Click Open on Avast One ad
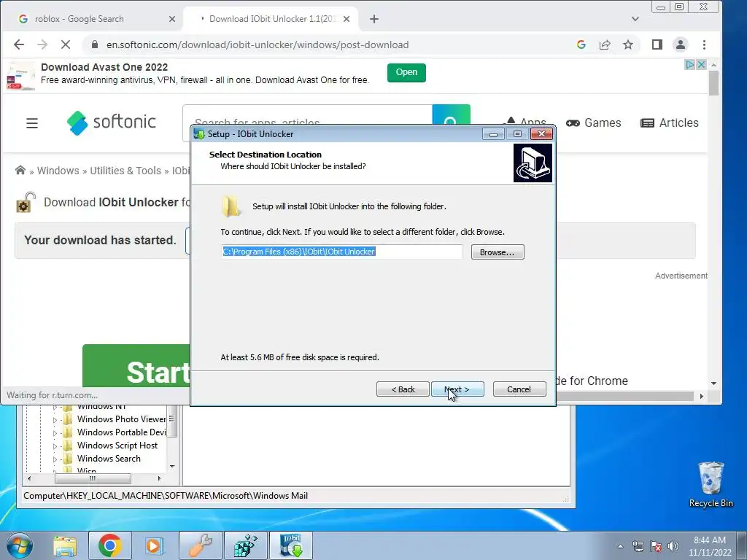Image resolution: width=747 pixels, height=560 pixels. (x=406, y=72)
